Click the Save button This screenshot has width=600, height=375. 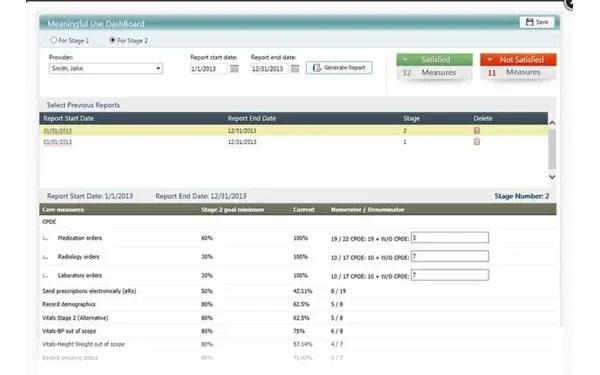(537, 22)
